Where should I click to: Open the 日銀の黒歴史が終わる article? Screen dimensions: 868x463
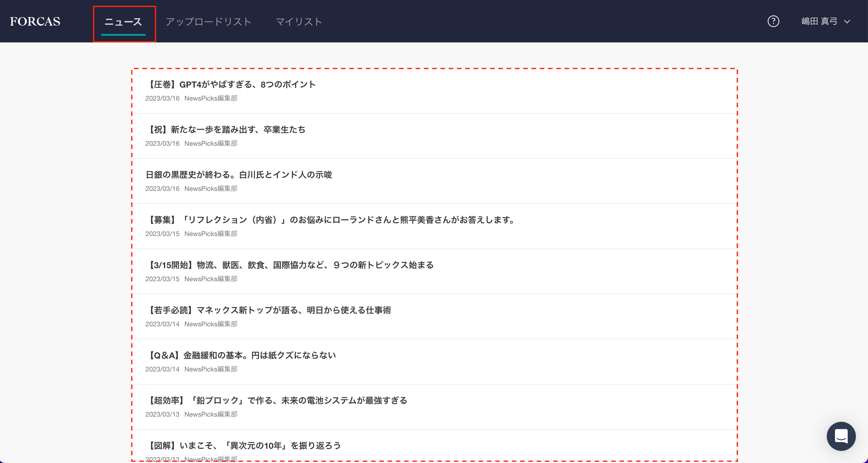click(x=239, y=175)
